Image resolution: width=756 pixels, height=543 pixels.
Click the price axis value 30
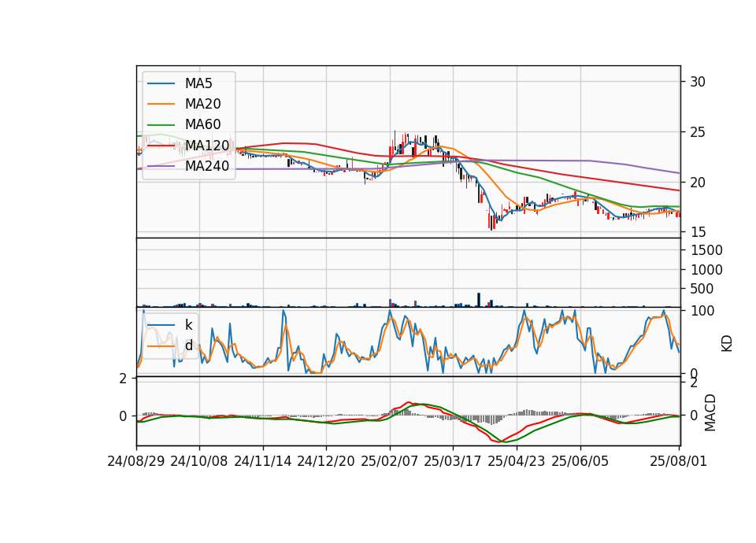(x=698, y=82)
